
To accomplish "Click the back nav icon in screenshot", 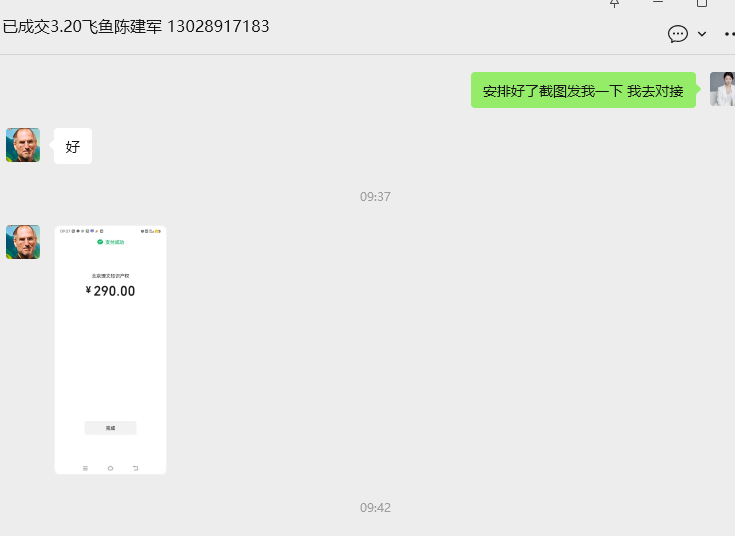I will point(135,468).
